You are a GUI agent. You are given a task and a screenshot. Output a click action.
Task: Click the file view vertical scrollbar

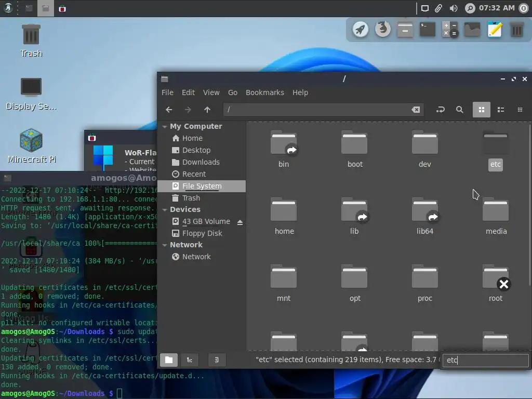529,205
